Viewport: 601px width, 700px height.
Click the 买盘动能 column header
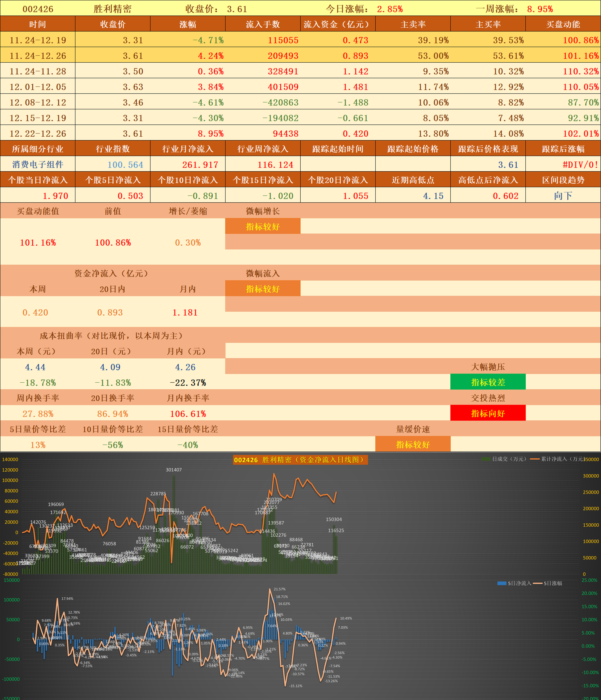563,24
